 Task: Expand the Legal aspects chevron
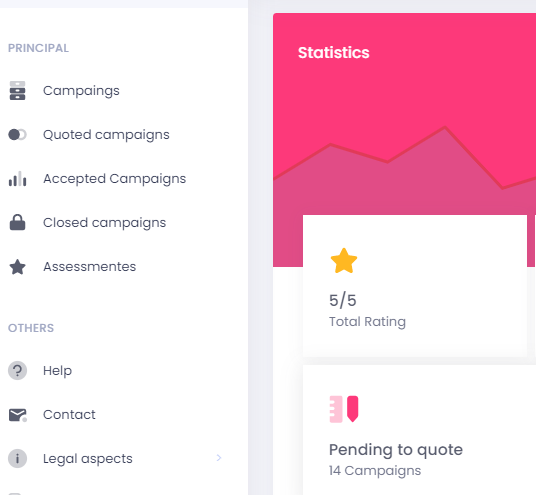click(x=219, y=458)
